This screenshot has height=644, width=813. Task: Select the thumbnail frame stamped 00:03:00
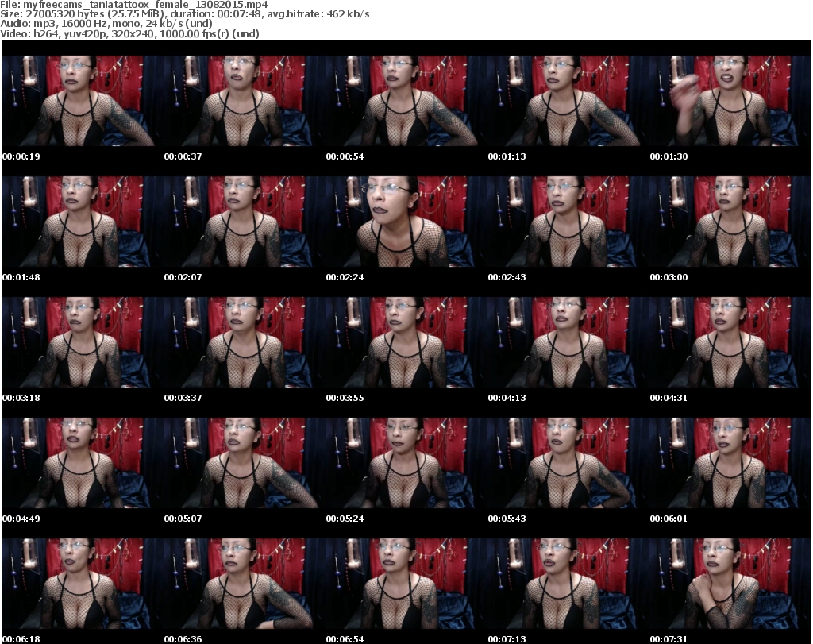(730, 222)
